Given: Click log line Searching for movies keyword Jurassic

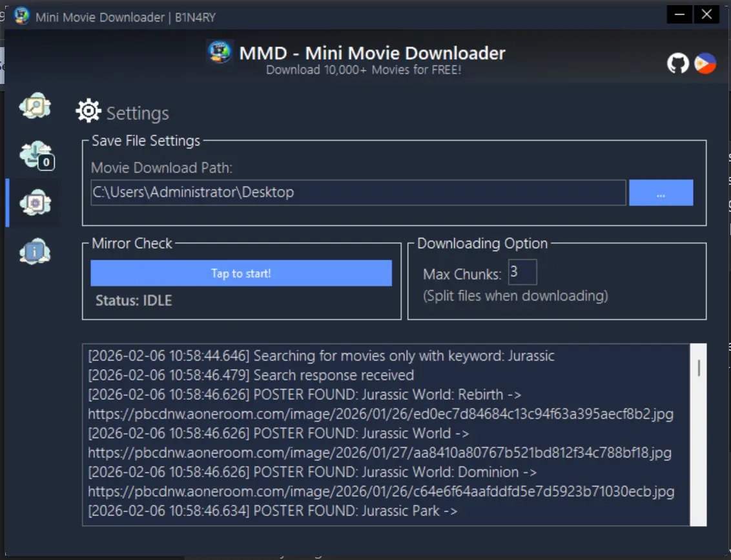Looking at the screenshot, I should tap(321, 356).
